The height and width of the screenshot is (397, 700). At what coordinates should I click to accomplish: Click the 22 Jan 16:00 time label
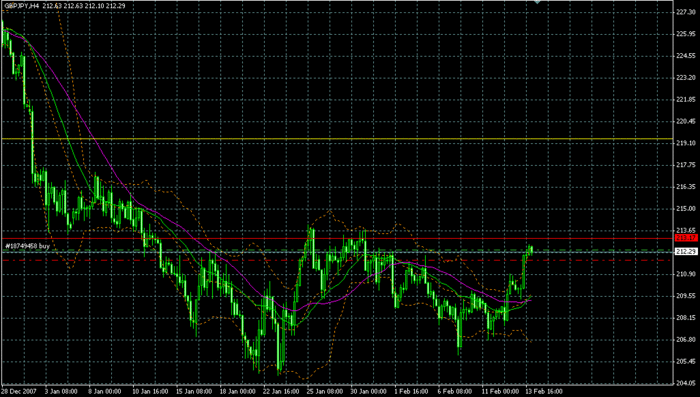[x=281, y=392]
